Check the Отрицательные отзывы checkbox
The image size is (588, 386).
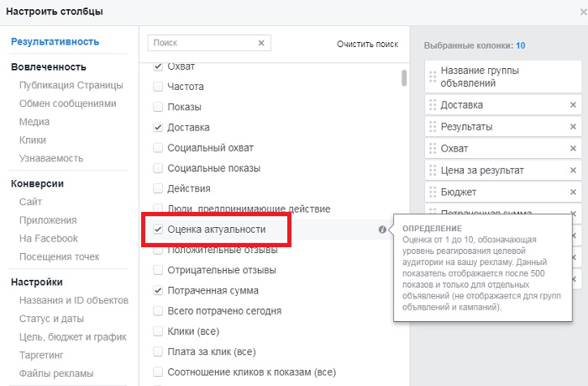coord(158,270)
